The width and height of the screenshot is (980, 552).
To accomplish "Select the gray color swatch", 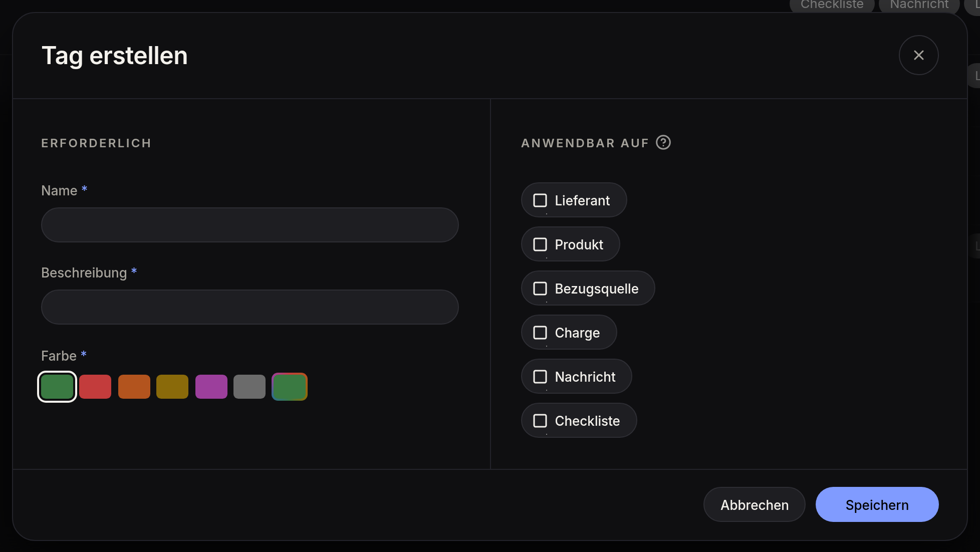I will [250, 387].
